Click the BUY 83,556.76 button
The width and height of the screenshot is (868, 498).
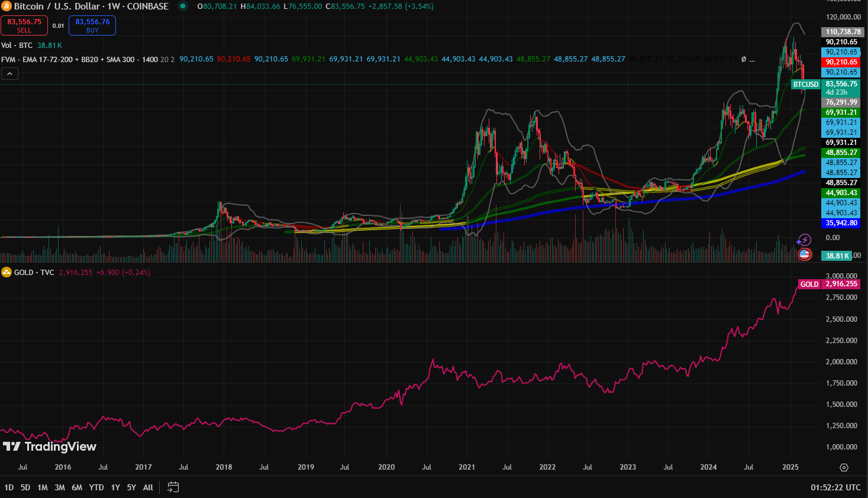(92, 25)
